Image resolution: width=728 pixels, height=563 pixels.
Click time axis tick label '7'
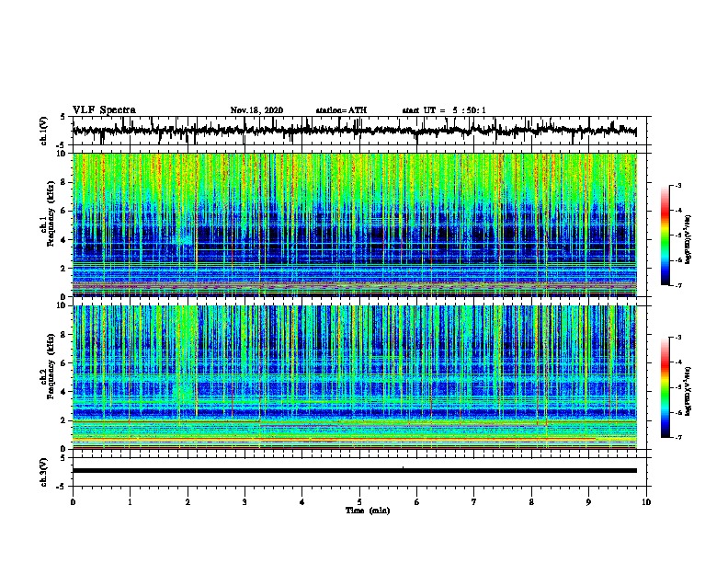coord(474,502)
